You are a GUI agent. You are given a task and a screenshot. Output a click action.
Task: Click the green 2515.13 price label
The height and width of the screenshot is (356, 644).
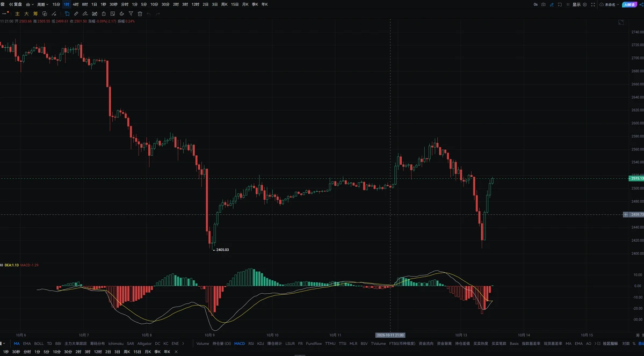click(636, 179)
